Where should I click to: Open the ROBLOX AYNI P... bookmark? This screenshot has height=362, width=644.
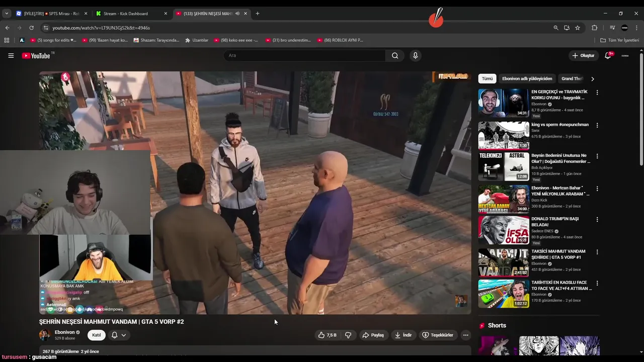click(x=340, y=40)
